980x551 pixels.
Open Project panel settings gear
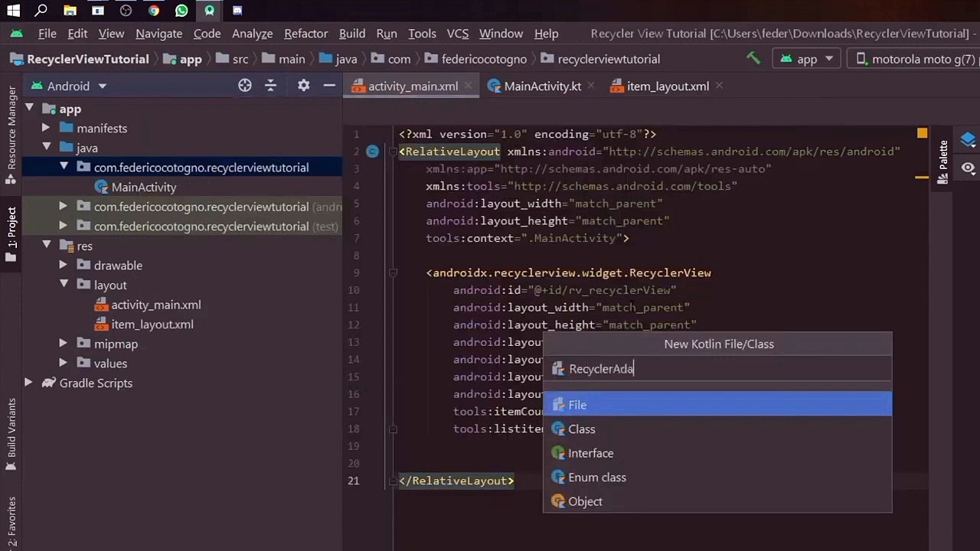[x=304, y=86]
